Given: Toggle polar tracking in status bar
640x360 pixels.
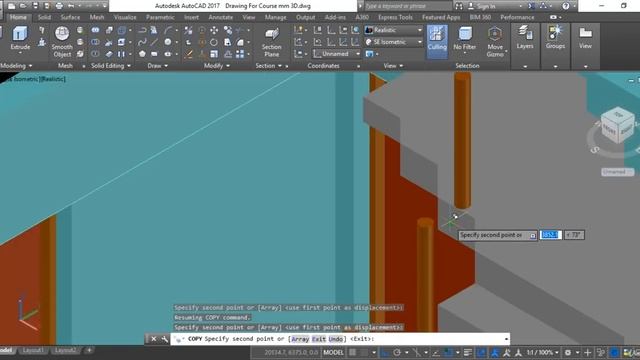Looking at the screenshot, I should pos(397,352).
